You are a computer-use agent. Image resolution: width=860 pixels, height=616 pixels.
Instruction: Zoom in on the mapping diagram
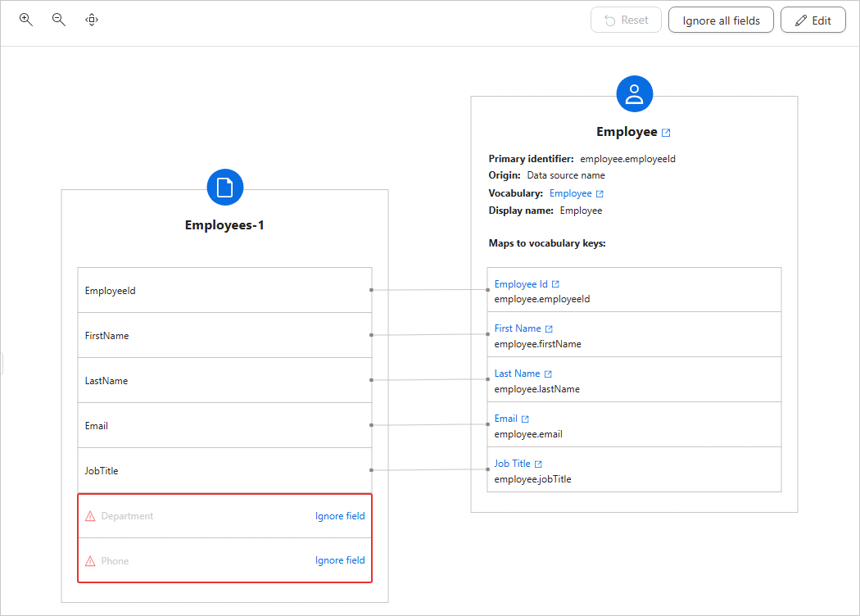(x=25, y=20)
